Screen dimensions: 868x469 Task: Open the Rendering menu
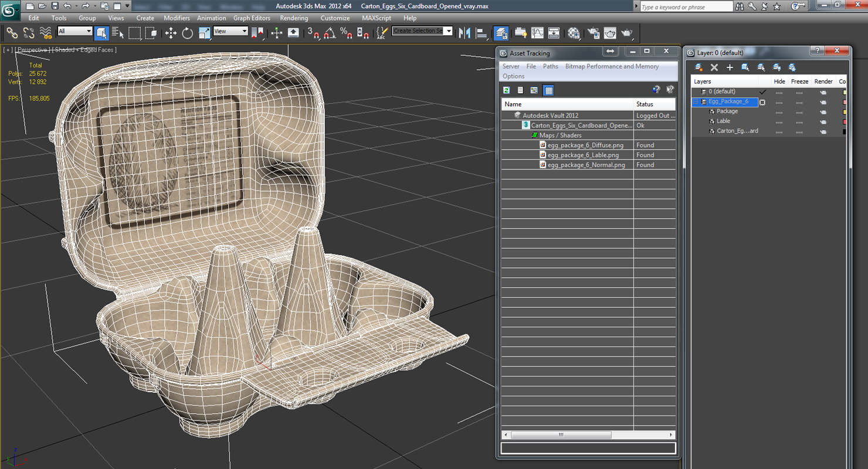pyautogui.click(x=294, y=18)
